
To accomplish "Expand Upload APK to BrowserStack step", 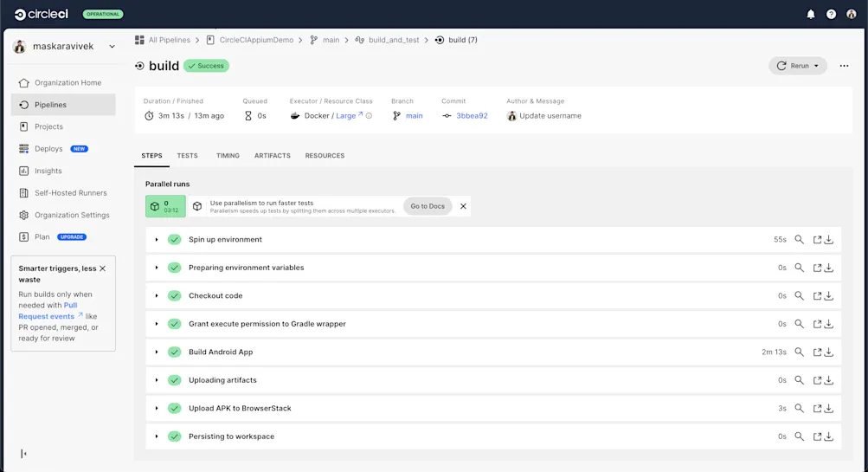I will (x=157, y=408).
